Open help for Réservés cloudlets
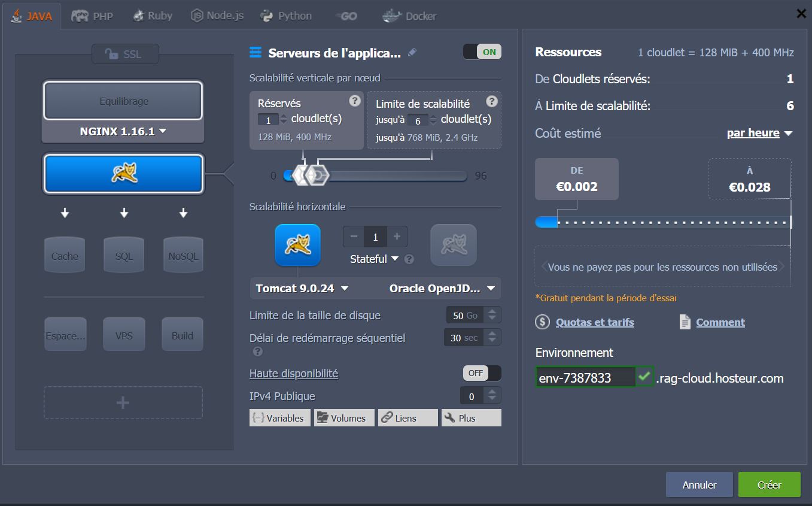This screenshot has width=812, height=506. (354, 101)
